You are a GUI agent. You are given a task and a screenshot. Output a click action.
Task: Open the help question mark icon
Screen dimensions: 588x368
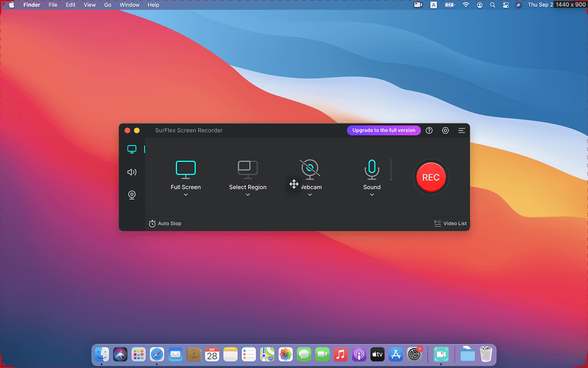click(x=429, y=130)
